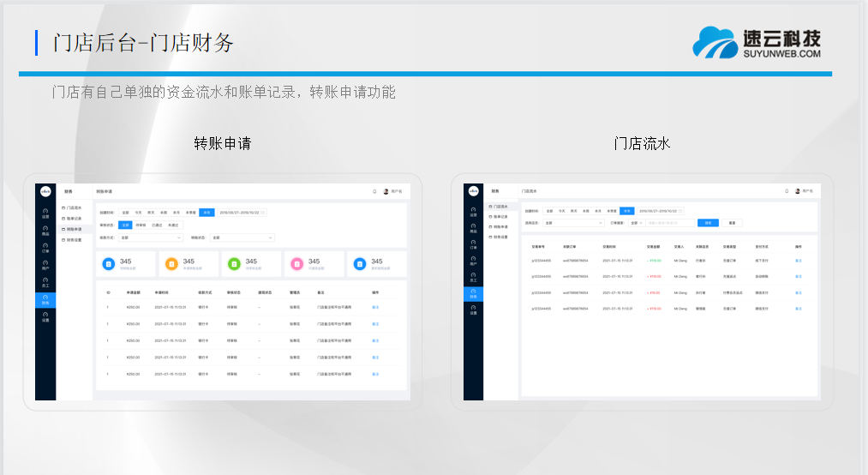Select 员工 in the 转账申请 screen's dark sidebar
Screen dimensions: 868x475
(45, 282)
